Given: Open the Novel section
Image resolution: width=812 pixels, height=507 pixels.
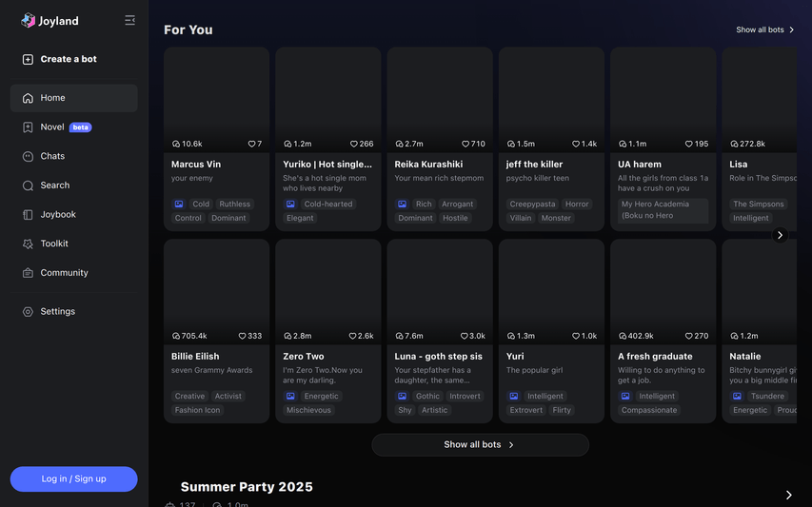Looking at the screenshot, I should (52, 127).
